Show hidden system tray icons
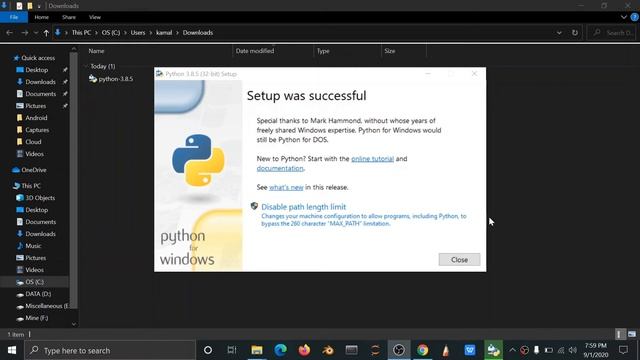The height and width of the screenshot is (360, 640). pyautogui.click(x=512, y=350)
